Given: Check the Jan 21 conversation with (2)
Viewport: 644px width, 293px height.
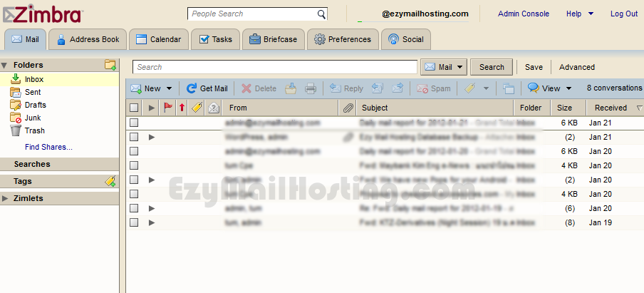Looking at the screenshot, I should 134,137.
